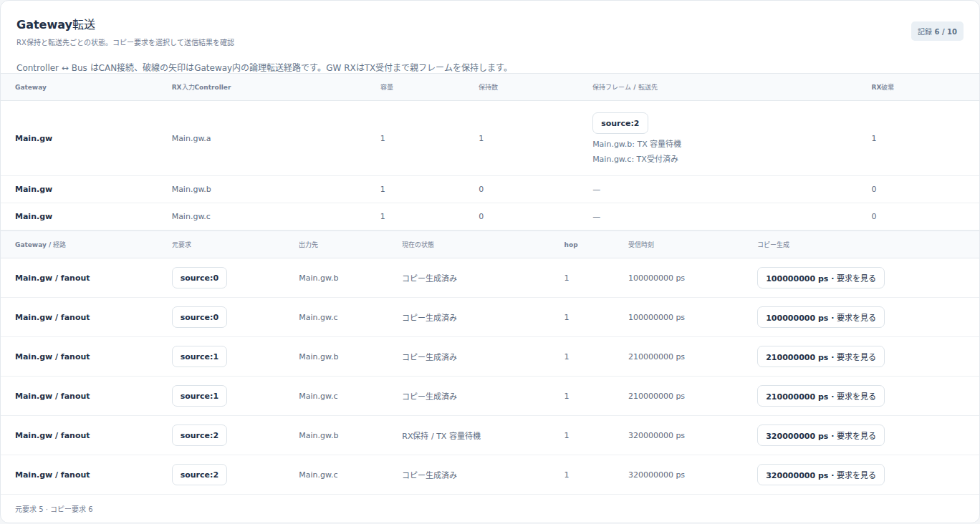Click the 容量 column header
The width and height of the screenshot is (980, 524).
pyautogui.click(x=387, y=87)
